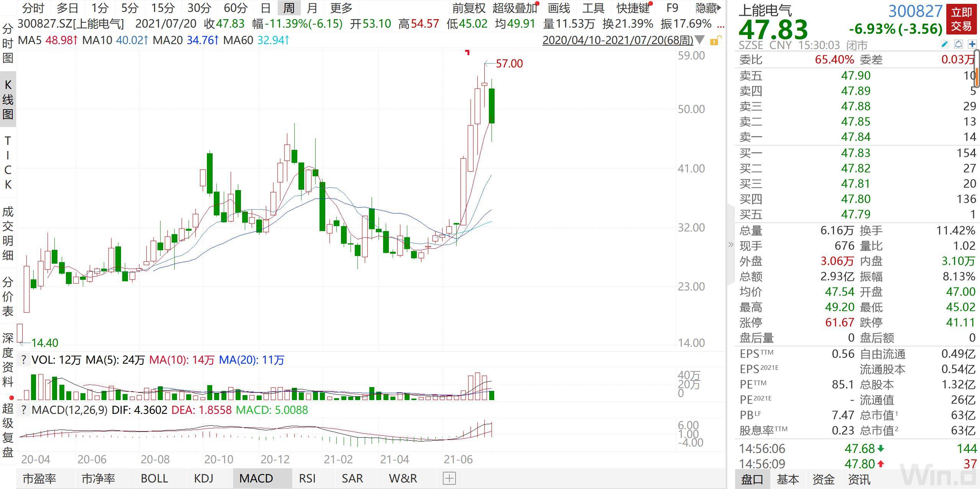
Task: Set a price alert with bell icon
Action: coord(958,44)
